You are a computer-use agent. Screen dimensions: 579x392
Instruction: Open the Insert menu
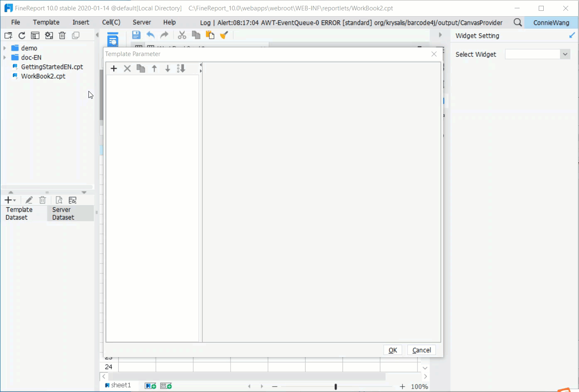(x=81, y=22)
